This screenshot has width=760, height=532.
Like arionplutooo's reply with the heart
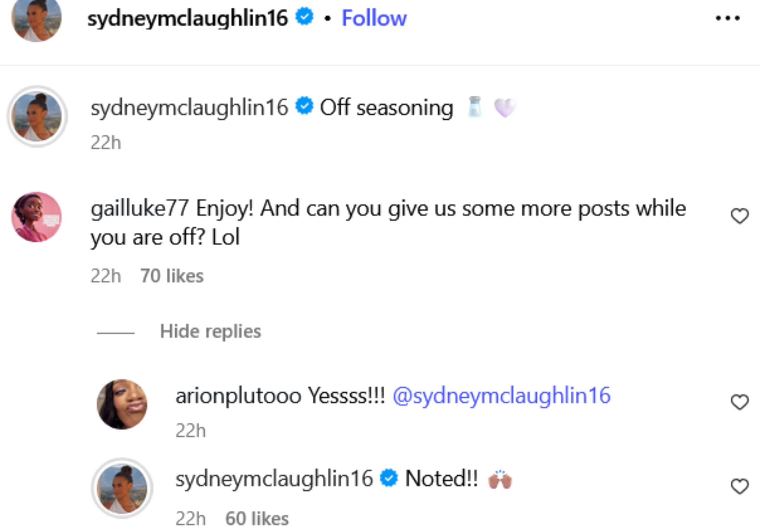coord(740,402)
